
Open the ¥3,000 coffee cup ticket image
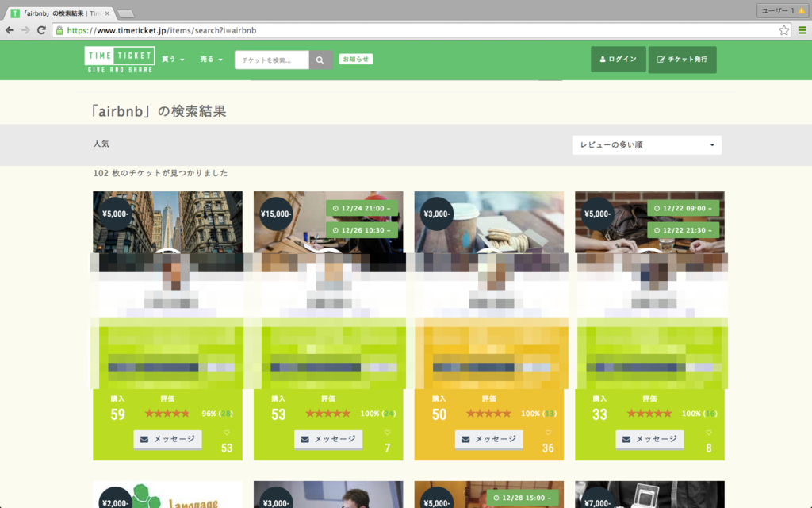point(488,222)
